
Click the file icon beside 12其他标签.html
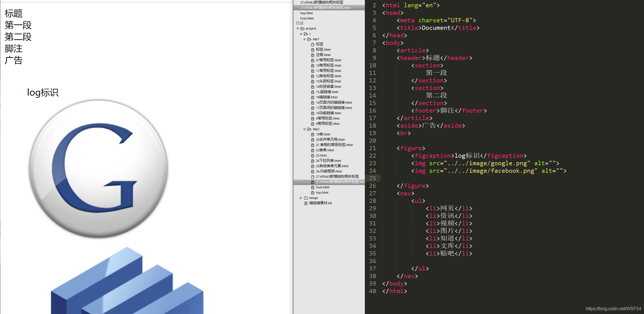(x=313, y=76)
